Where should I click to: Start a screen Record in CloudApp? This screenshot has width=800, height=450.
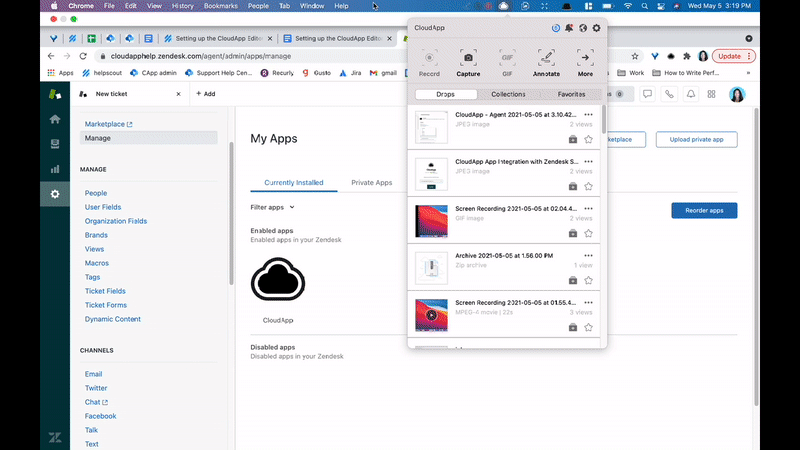[x=429, y=63]
